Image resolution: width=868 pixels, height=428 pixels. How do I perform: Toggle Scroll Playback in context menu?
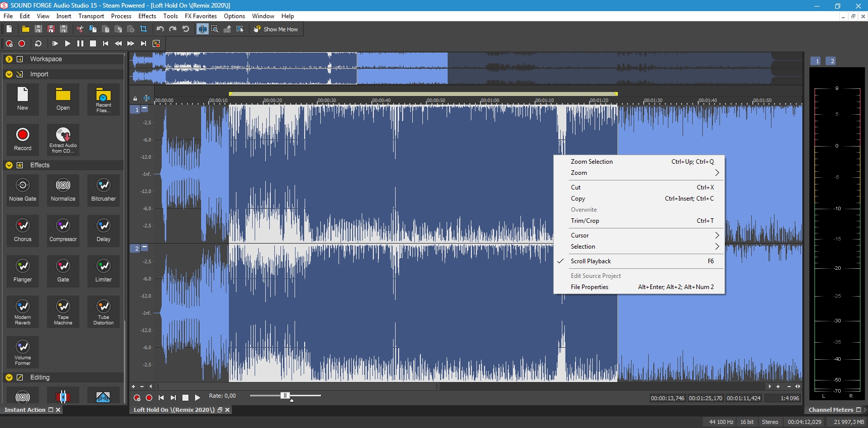coord(639,261)
